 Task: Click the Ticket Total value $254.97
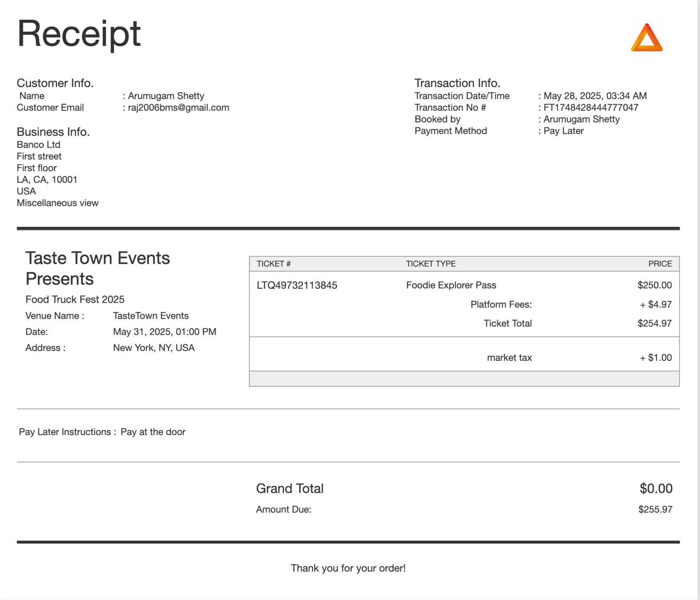click(655, 324)
